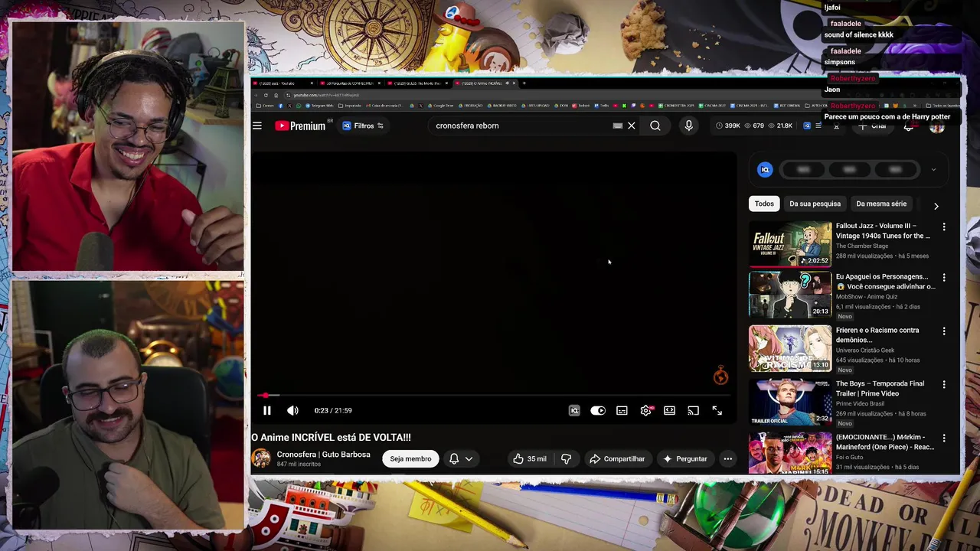The image size is (980, 551).
Task: Select the Da mesma série chip
Action: tap(881, 204)
